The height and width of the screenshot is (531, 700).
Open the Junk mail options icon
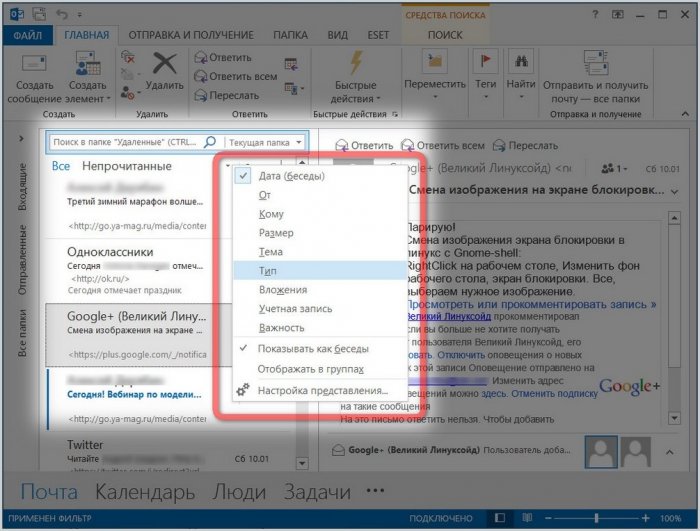128,92
